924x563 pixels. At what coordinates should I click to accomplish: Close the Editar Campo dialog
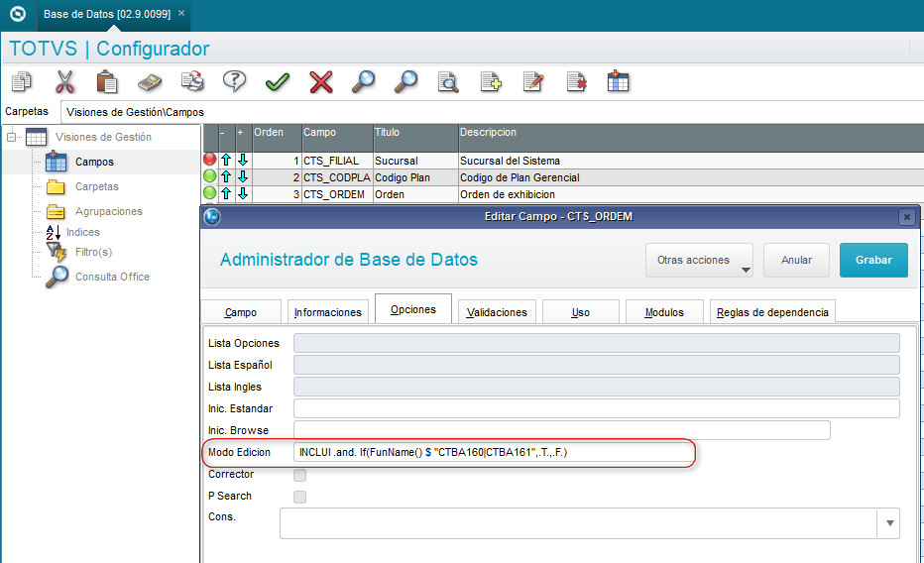point(907,217)
